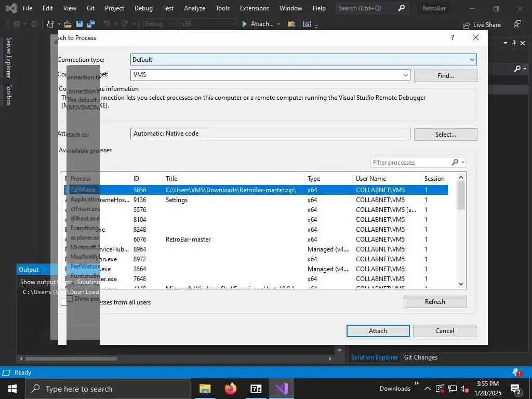Click the Visual Studio logo icon
Image resolution: width=532 pixels, height=399 pixels.
11,8
